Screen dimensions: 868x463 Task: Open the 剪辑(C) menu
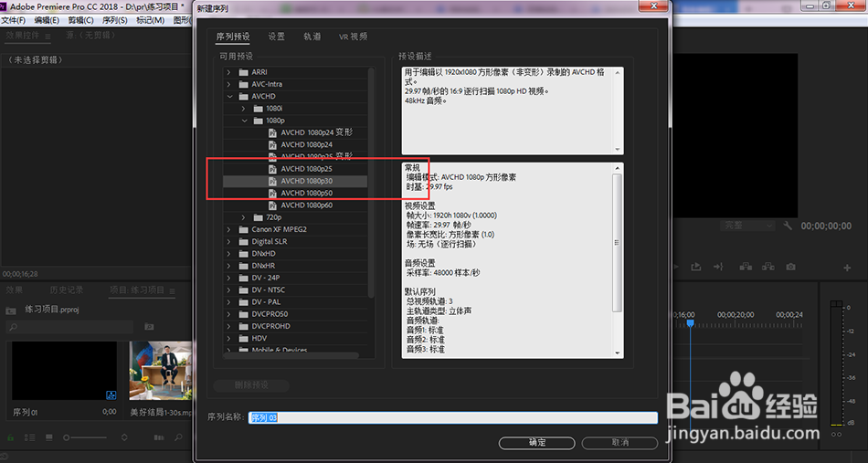coord(80,20)
